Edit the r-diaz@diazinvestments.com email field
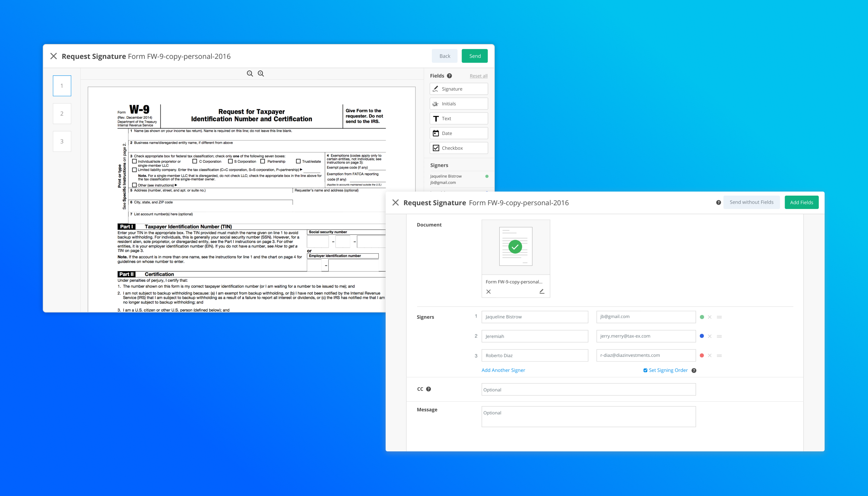Image resolution: width=868 pixels, height=496 pixels. 646,355
